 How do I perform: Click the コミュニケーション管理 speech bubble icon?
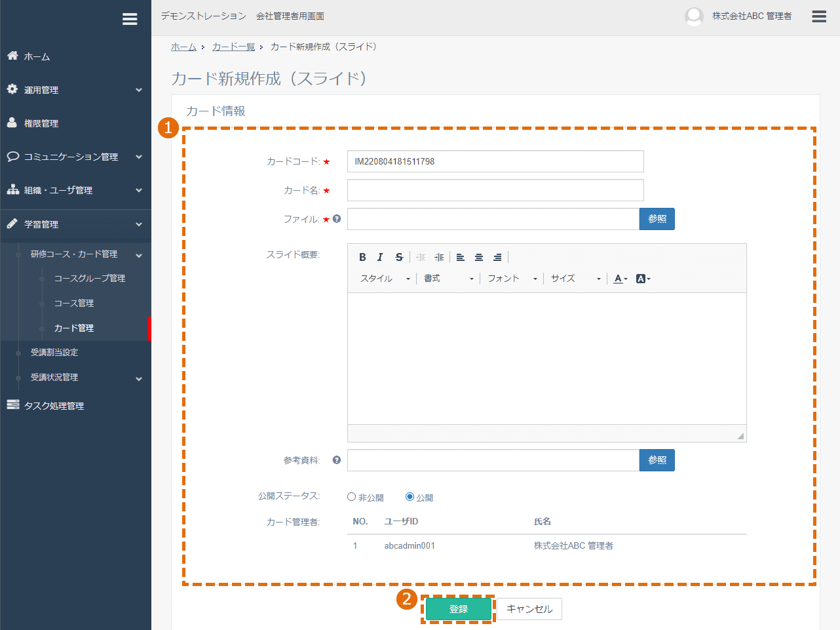(12, 156)
